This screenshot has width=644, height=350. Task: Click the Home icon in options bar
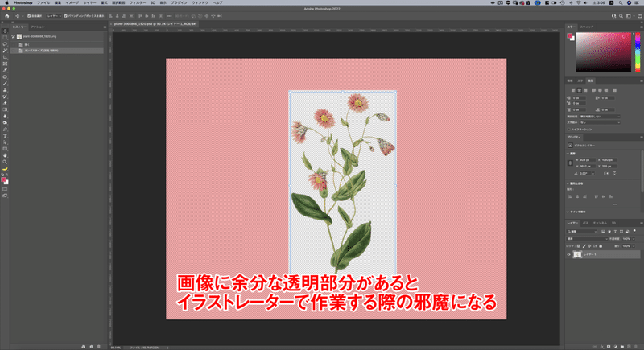7,16
